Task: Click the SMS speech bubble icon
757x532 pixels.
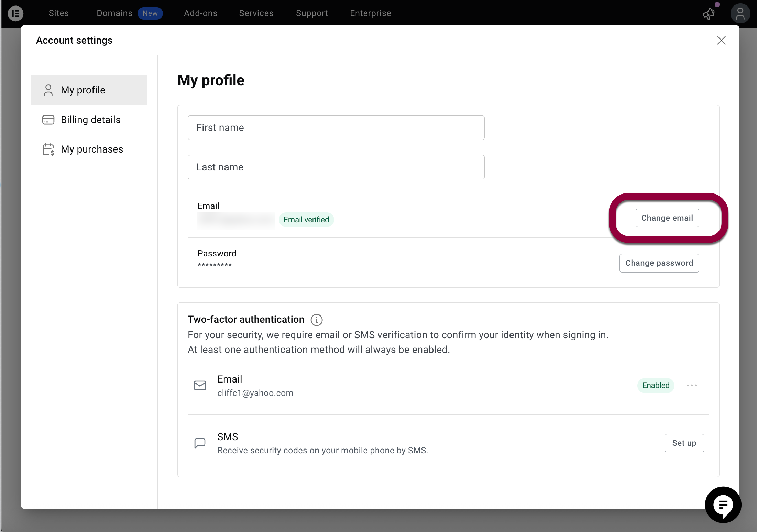Action: pyautogui.click(x=200, y=443)
